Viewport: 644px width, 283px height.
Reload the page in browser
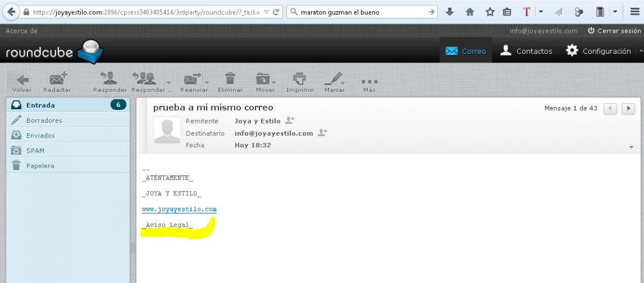pyautogui.click(x=276, y=12)
